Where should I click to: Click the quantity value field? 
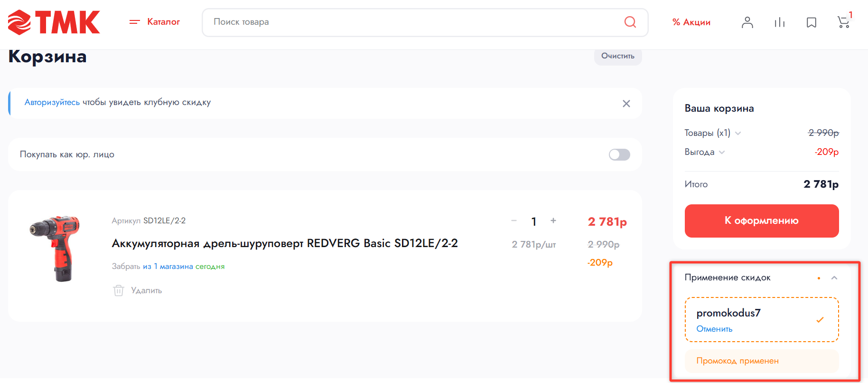click(x=534, y=221)
